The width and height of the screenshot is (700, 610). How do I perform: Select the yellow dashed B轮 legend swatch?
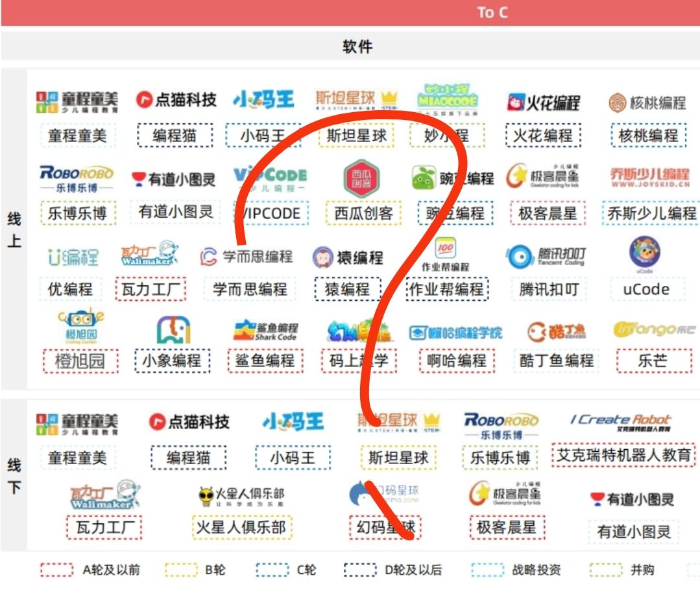[181, 570]
